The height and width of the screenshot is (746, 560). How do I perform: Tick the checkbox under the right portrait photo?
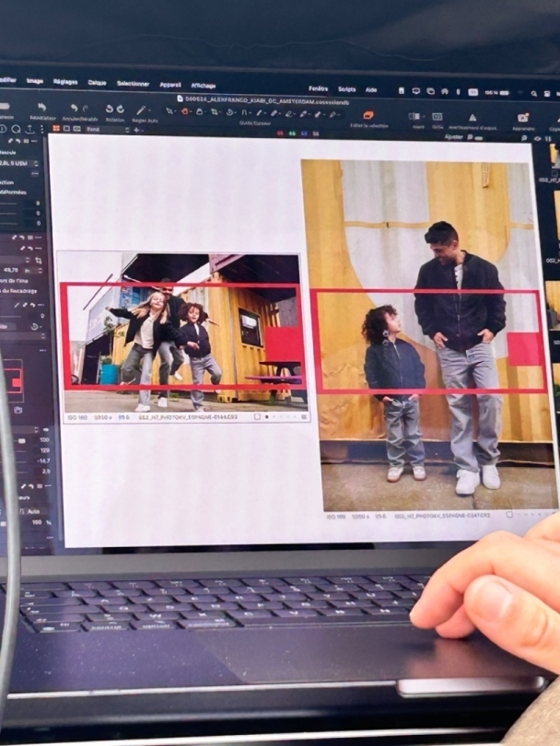[507, 516]
